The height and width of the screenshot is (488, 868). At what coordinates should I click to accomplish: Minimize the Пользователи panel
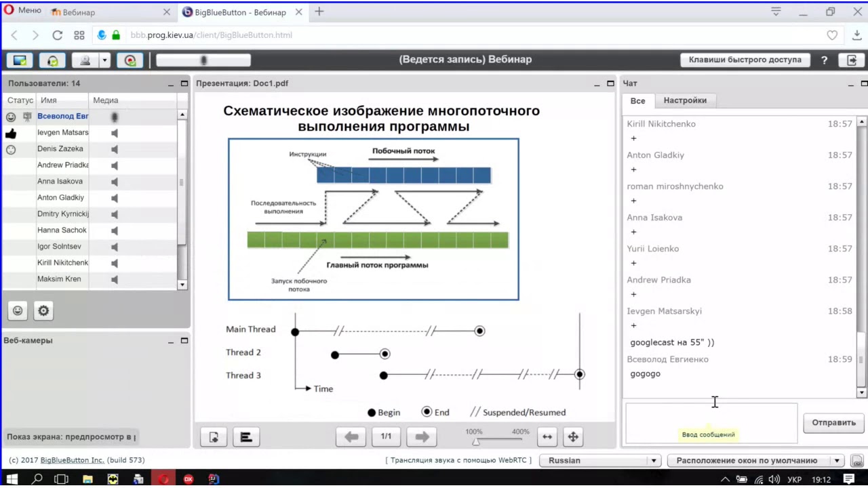click(x=172, y=84)
